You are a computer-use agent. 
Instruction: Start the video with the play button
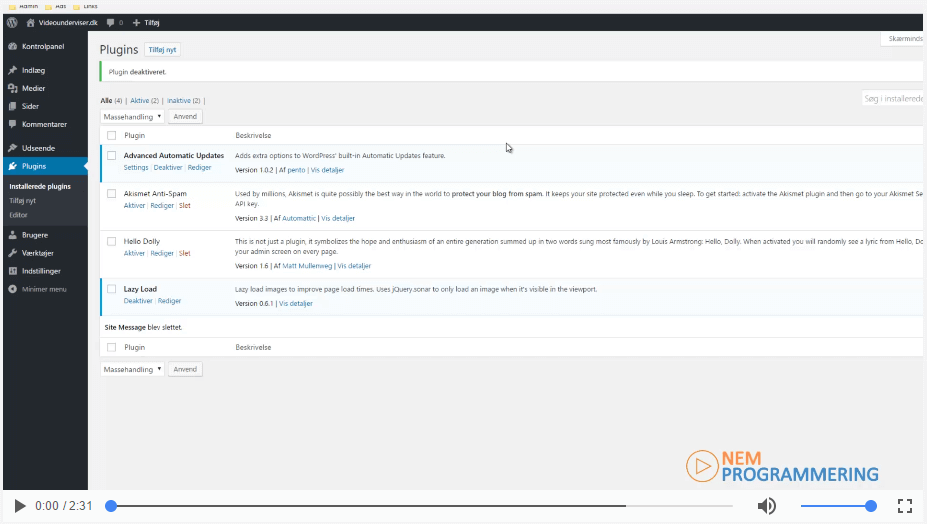[20, 506]
